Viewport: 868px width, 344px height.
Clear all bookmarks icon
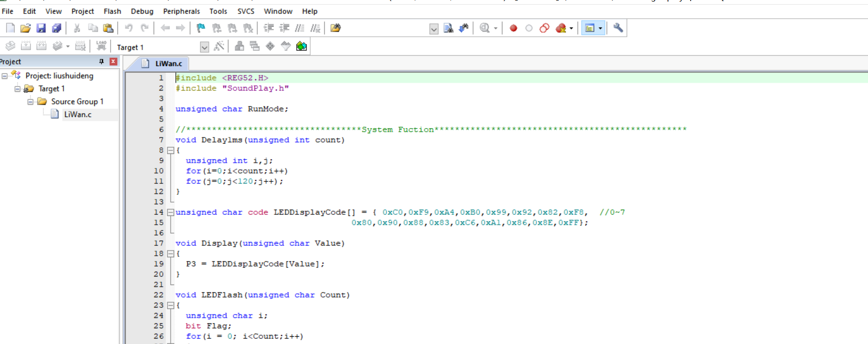pos(248,28)
